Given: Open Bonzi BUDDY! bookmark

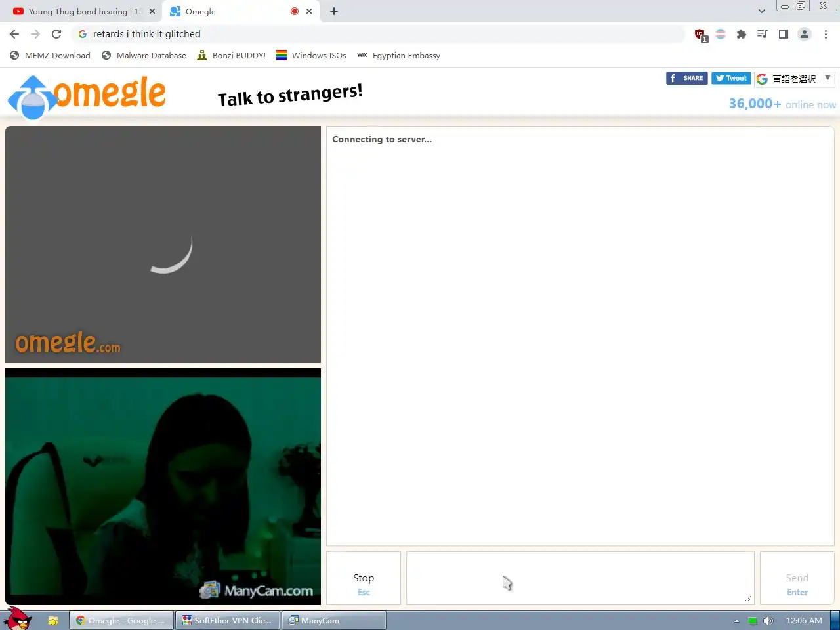Looking at the screenshot, I should pyautogui.click(x=231, y=56).
